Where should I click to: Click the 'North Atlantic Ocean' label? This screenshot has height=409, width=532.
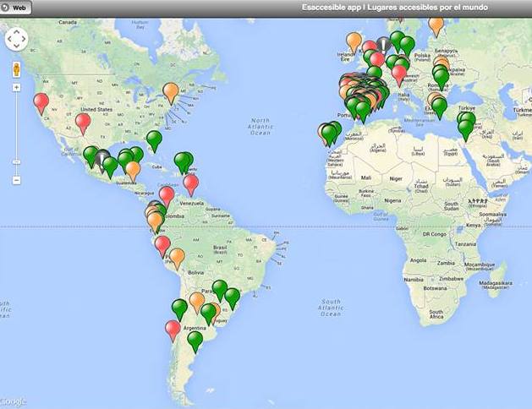261,127
